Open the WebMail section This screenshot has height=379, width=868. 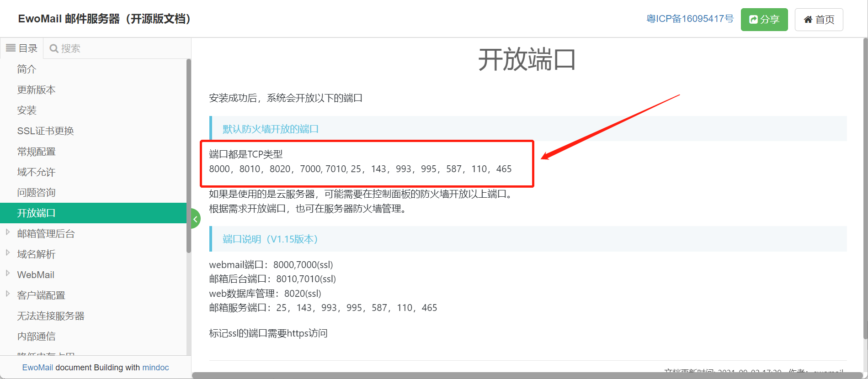[x=36, y=275]
